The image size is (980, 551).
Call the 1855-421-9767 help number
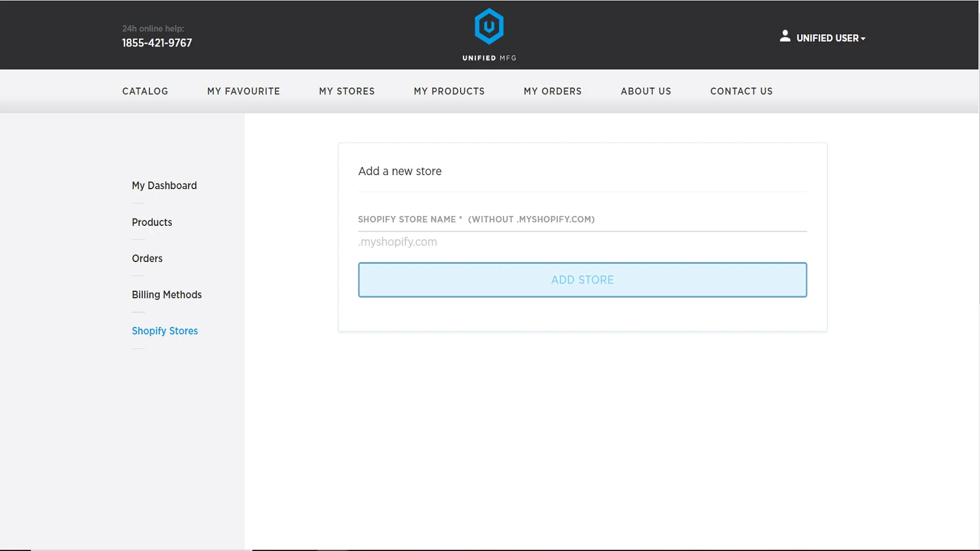(x=157, y=43)
